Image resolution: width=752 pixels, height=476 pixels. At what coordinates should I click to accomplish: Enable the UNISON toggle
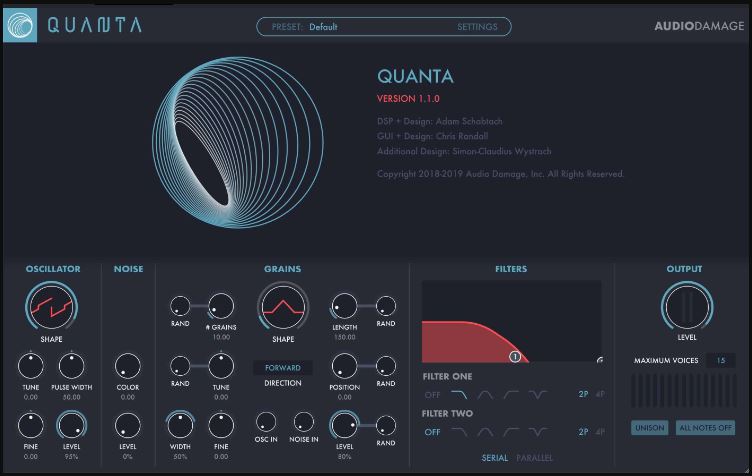(649, 428)
